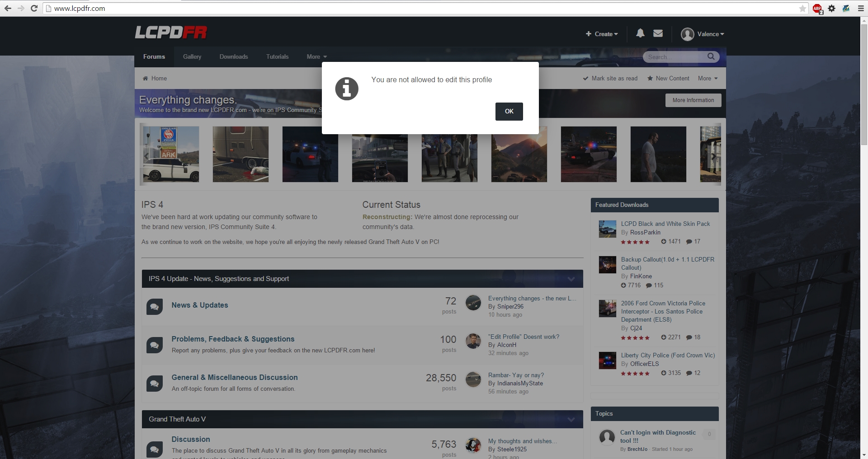Viewport: 868px width, 459px height.
Task: Click the browser forward arrow
Action: pyautogui.click(x=21, y=8)
